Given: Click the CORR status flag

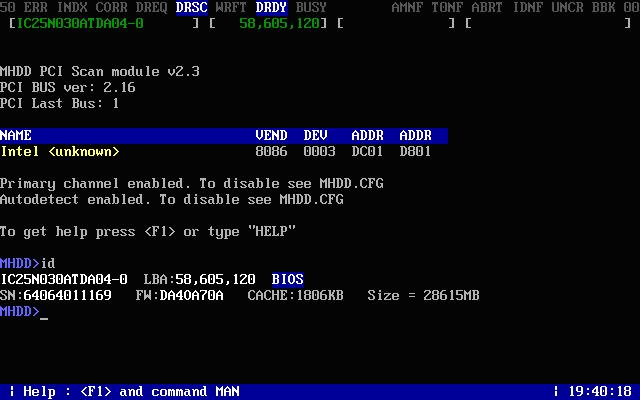Looking at the screenshot, I should tap(111, 7).
